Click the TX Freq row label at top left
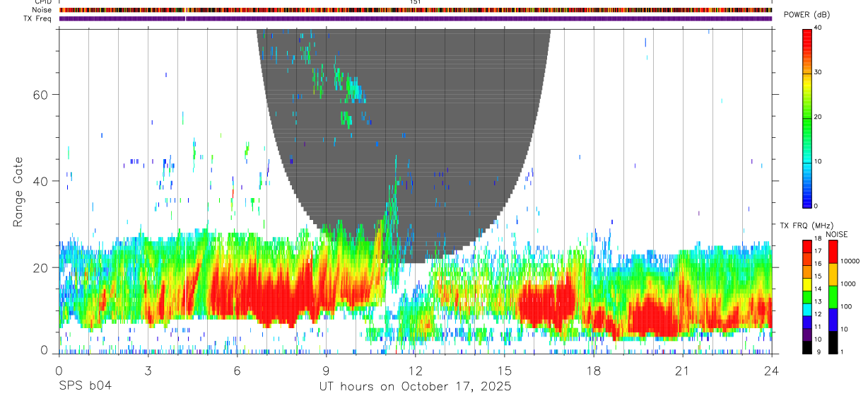Screen dimensions: 868x401 coord(39,18)
